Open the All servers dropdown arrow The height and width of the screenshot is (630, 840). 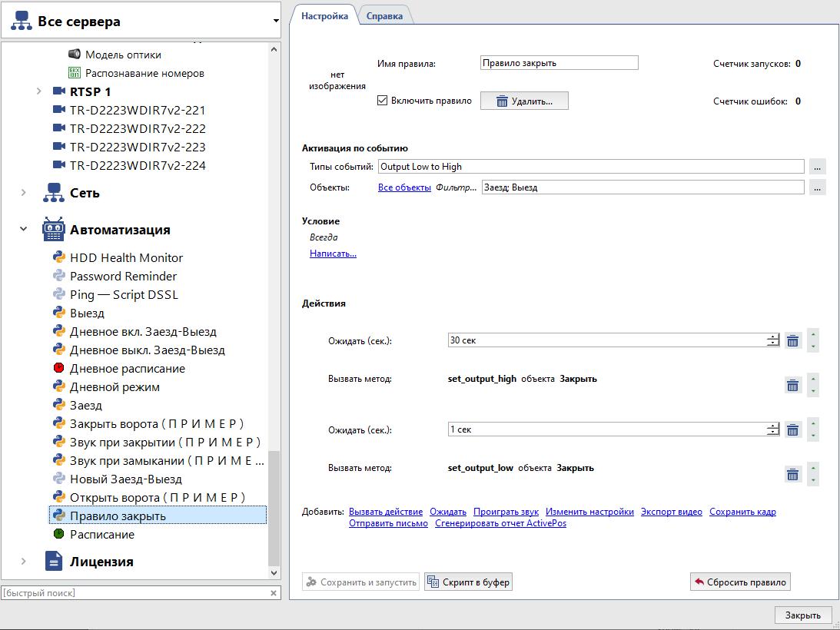click(275, 22)
